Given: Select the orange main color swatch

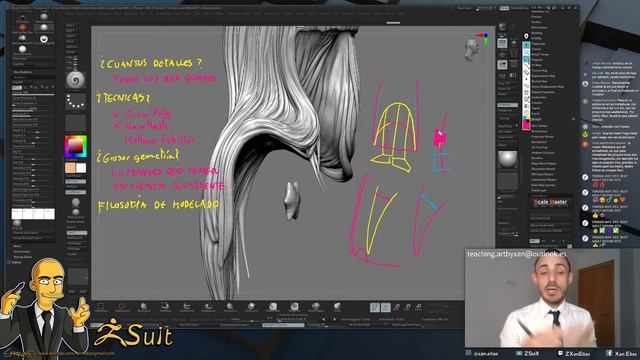Looking at the screenshot, I should click(x=70, y=168).
